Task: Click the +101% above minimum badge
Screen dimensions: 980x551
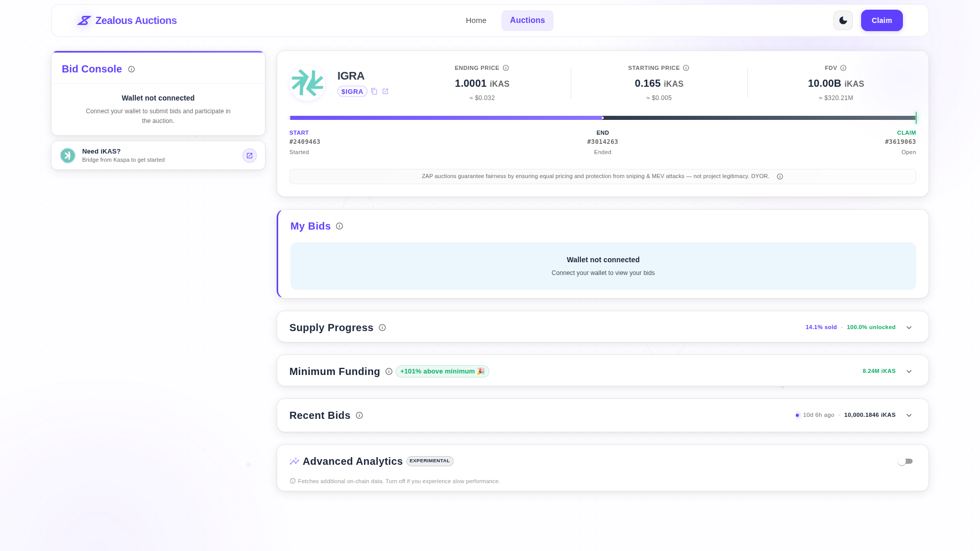Action: [442, 371]
